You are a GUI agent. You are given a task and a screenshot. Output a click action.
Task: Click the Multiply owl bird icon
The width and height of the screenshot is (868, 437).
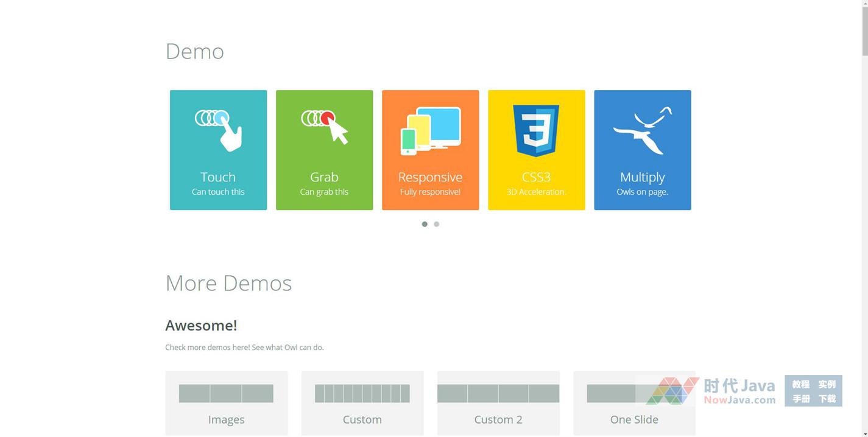tap(643, 130)
